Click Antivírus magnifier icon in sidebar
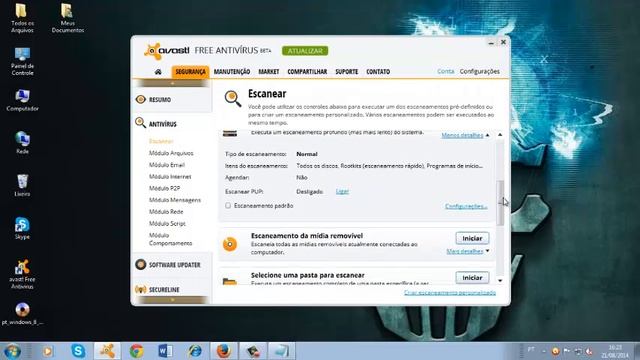 pos(140,123)
